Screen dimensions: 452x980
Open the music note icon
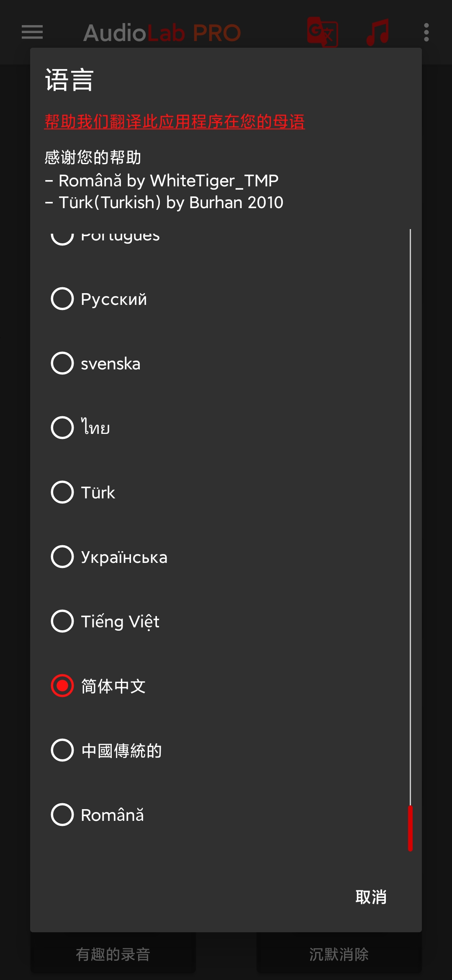click(x=378, y=32)
